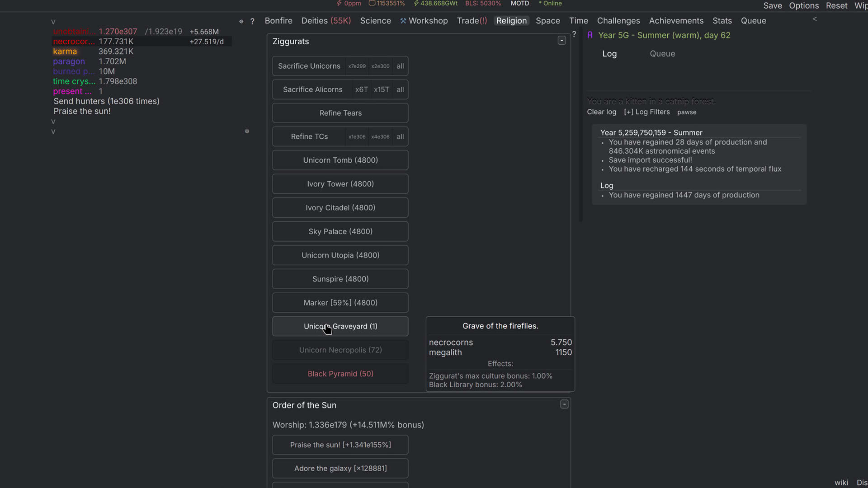This screenshot has height=488, width=868.
Task: Open Options in the top bar
Action: [x=804, y=6]
